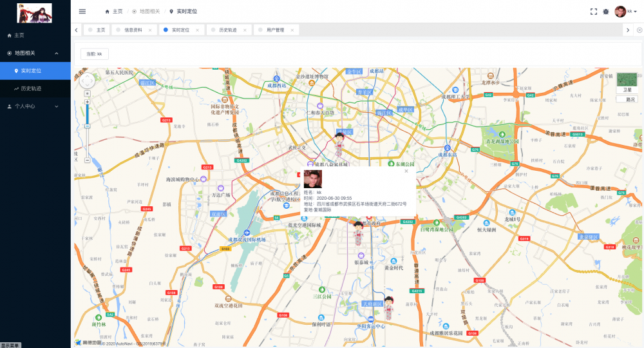Click the locate button below pan control

[x=87, y=93]
